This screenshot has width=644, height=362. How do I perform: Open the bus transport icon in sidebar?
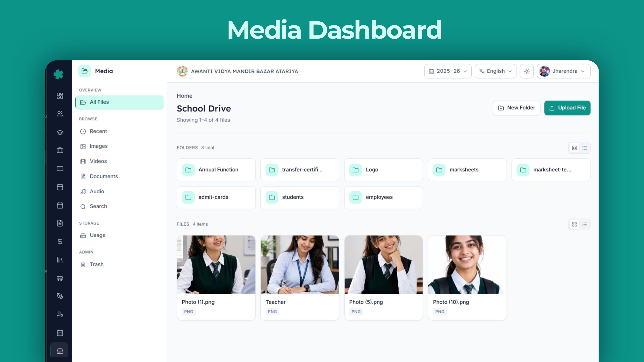(x=60, y=278)
